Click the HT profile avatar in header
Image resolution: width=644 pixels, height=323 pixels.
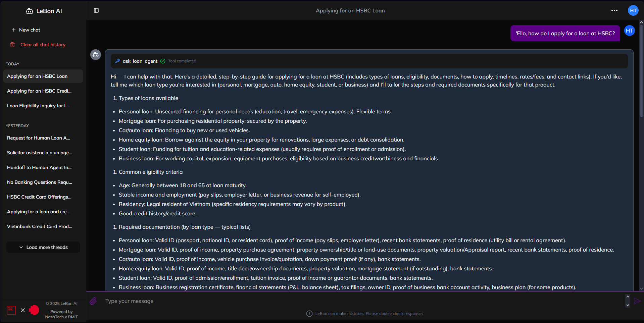(633, 10)
